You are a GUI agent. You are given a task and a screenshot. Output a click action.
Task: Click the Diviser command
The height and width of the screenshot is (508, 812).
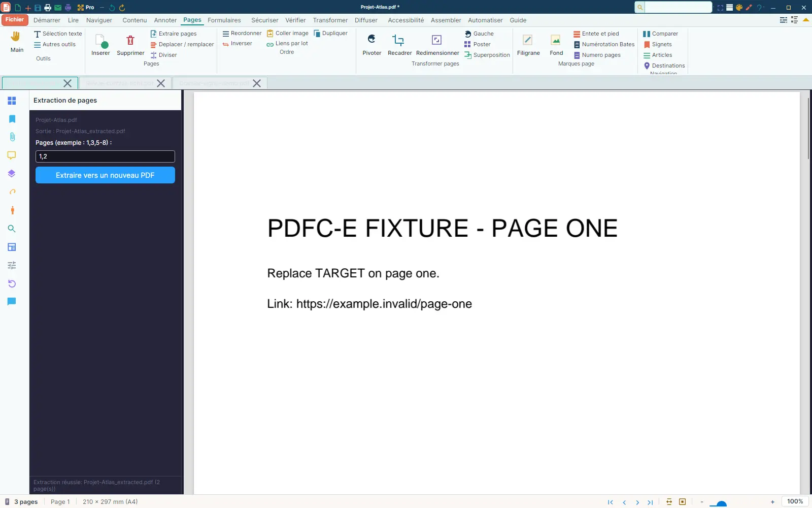coord(164,55)
